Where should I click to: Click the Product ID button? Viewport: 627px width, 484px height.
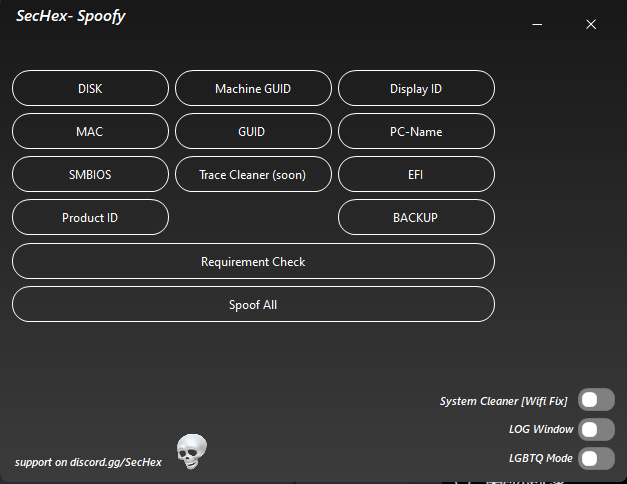[x=90, y=218]
